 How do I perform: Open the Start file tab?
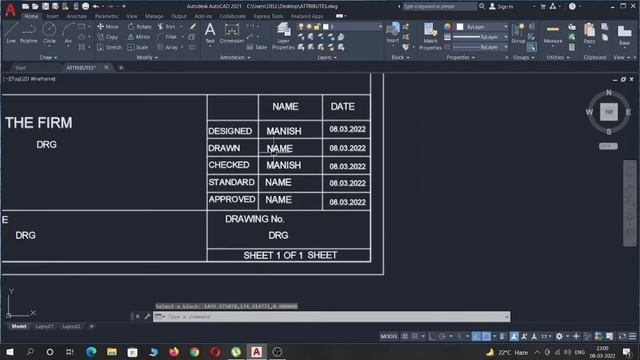pyautogui.click(x=20, y=68)
